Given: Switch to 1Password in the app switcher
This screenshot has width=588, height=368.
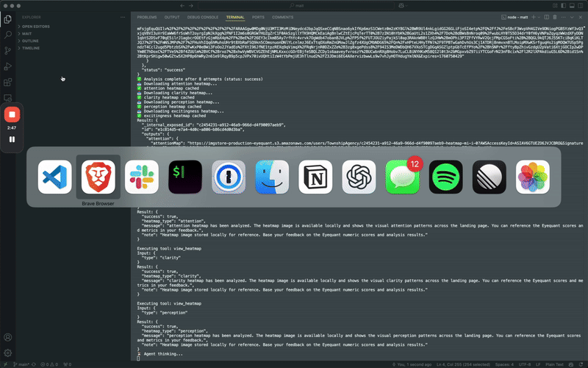Looking at the screenshot, I should tap(229, 177).
